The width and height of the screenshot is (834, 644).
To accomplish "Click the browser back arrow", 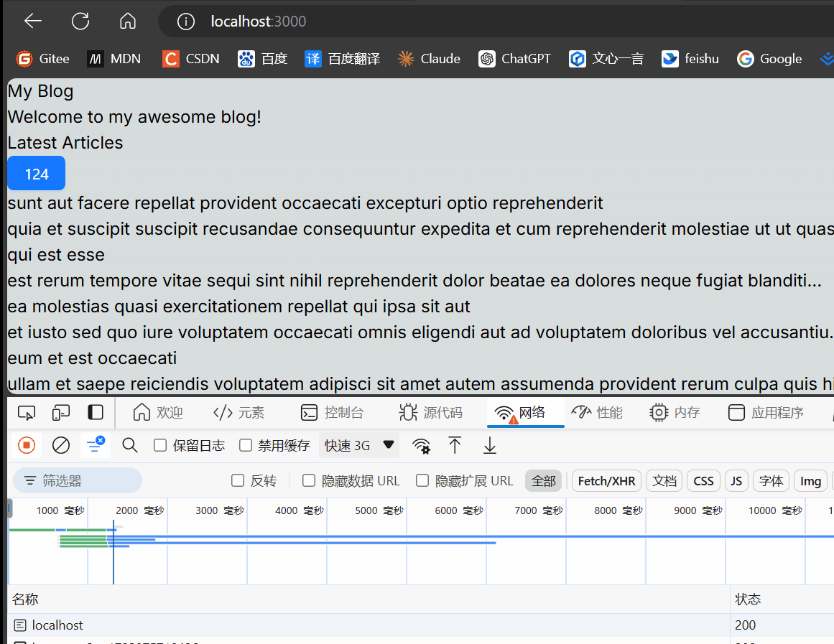I will [33, 22].
